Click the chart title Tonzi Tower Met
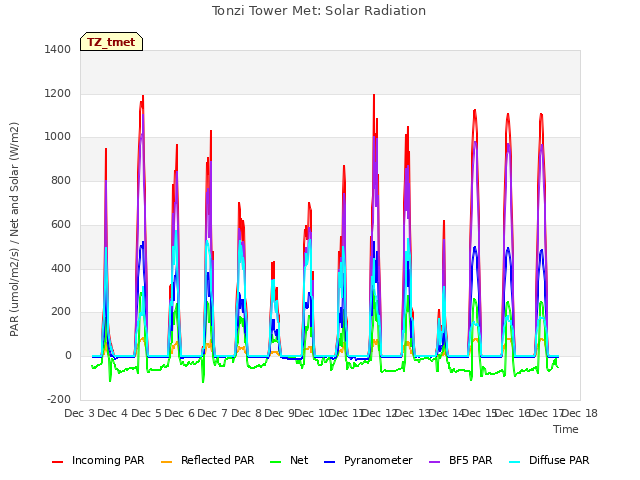 coord(319,11)
